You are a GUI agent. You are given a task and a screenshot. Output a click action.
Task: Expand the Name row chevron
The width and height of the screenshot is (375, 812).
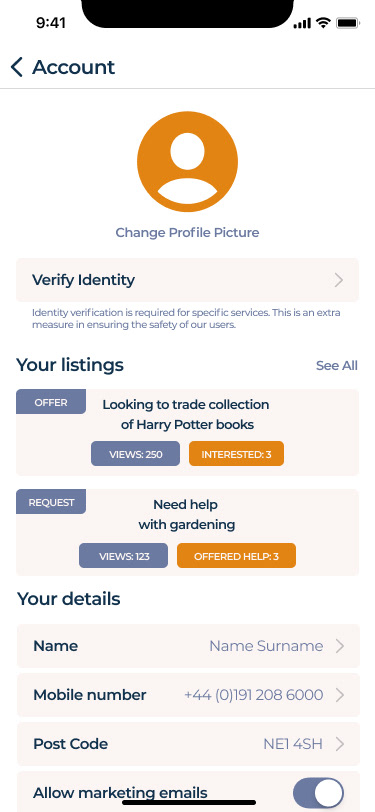point(340,646)
